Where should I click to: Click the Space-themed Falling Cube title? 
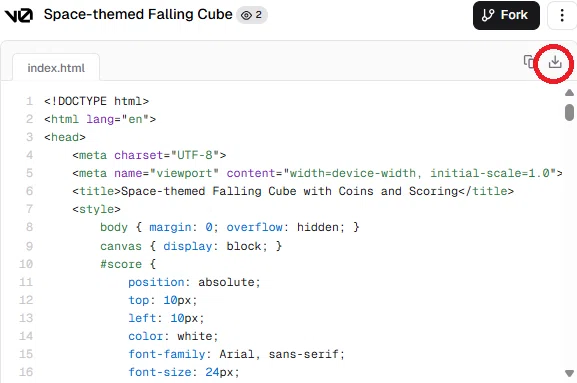tap(138, 15)
